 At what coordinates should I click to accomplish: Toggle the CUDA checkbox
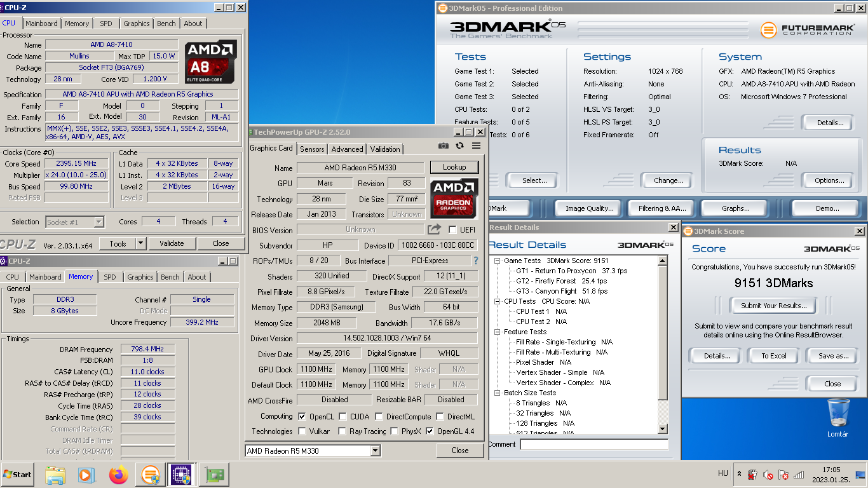click(x=342, y=417)
